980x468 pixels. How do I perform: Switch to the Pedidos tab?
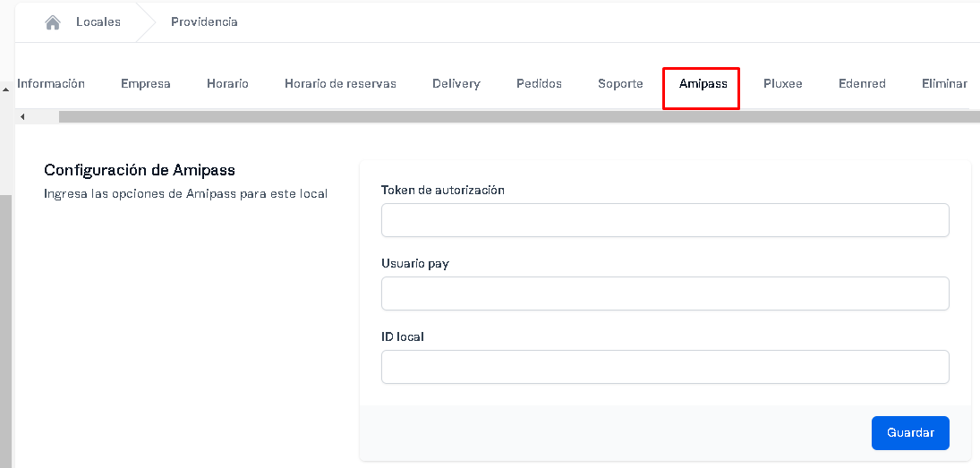click(x=539, y=84)
